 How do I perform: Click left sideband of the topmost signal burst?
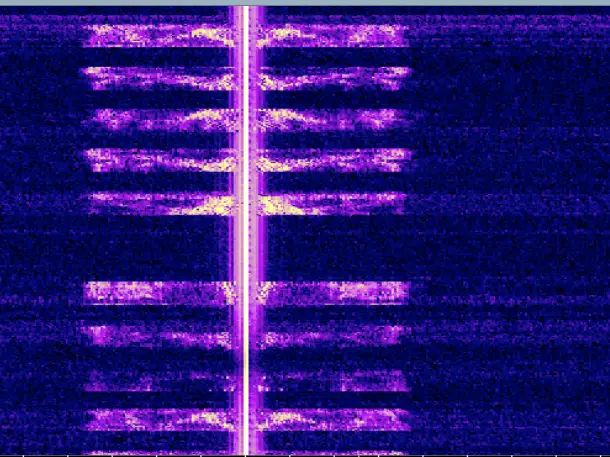point(160,35)
